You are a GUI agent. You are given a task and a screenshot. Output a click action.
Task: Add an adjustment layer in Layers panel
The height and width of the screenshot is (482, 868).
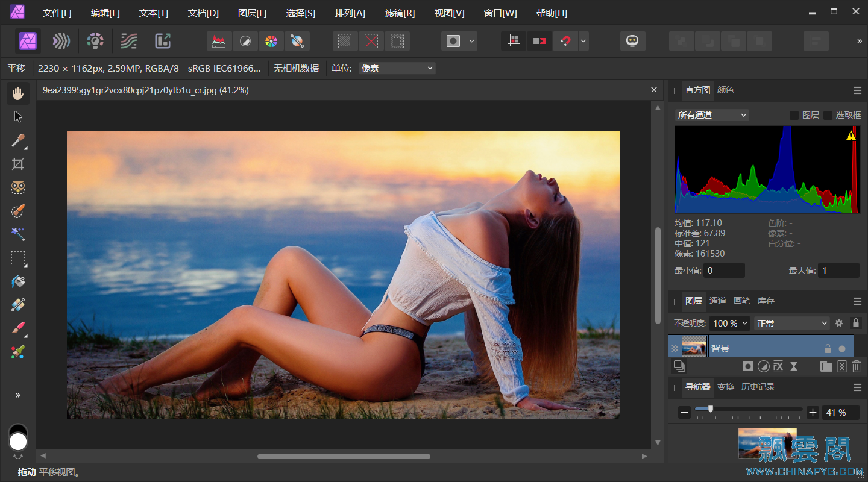[x=763, y=366]
